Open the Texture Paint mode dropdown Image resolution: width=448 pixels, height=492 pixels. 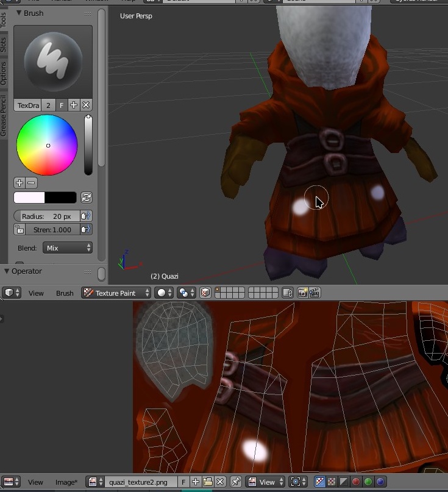[x=116, y=293]
